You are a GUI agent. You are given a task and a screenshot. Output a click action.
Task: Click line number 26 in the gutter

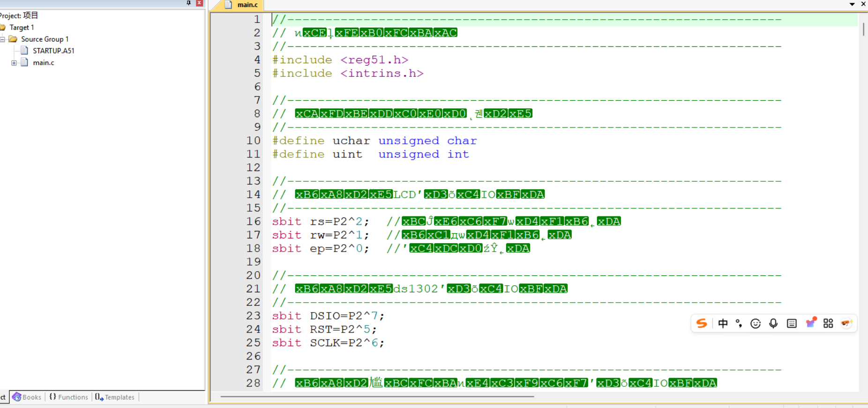pos(254,356)
